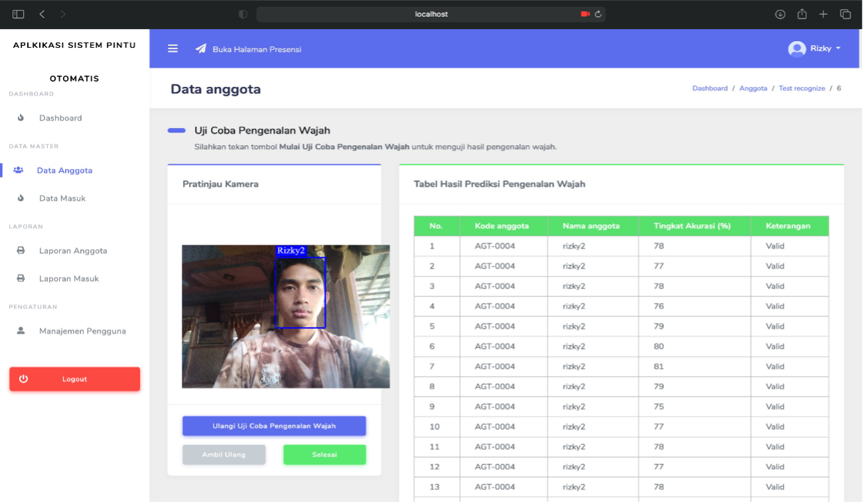This screenshot has height=504, width=865.
Task: Open Buka Halaman Presensi link
Action: 257,49
